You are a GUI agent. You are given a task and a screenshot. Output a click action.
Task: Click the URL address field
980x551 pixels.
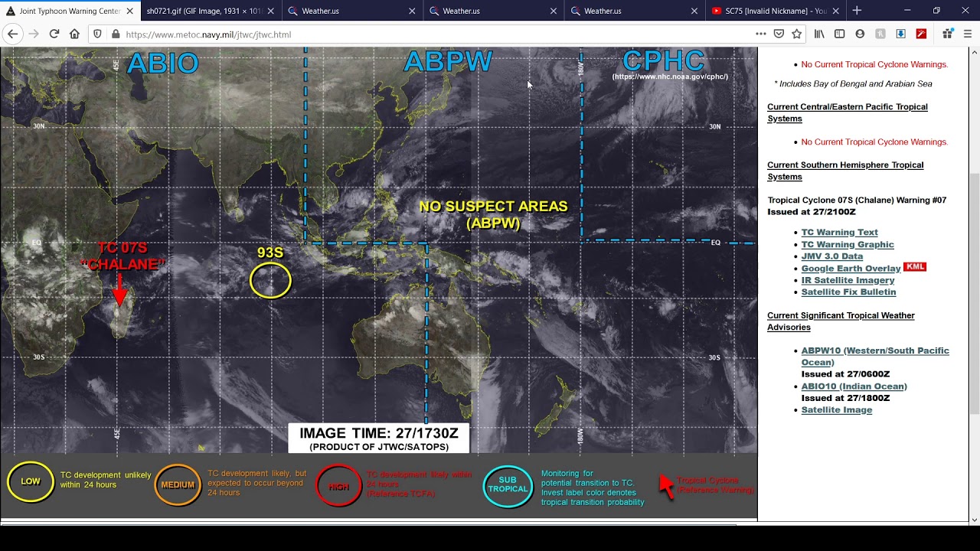[x=436, y=34]
